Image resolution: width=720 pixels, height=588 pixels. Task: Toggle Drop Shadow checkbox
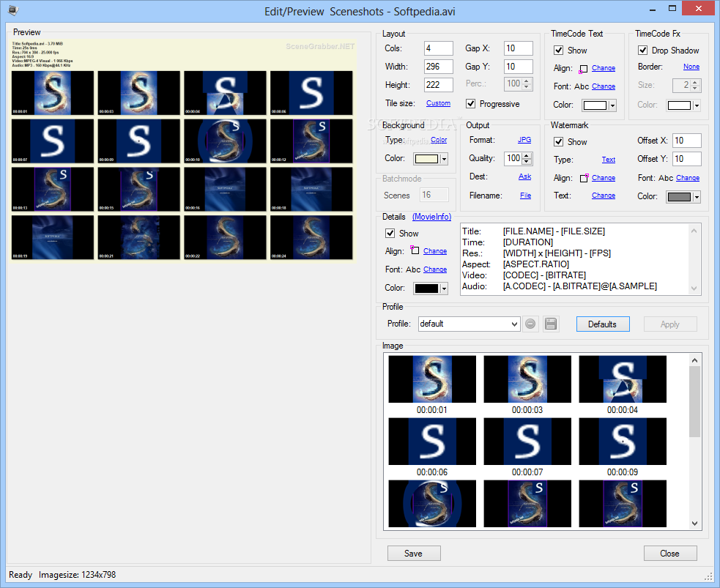coord(642,51)
